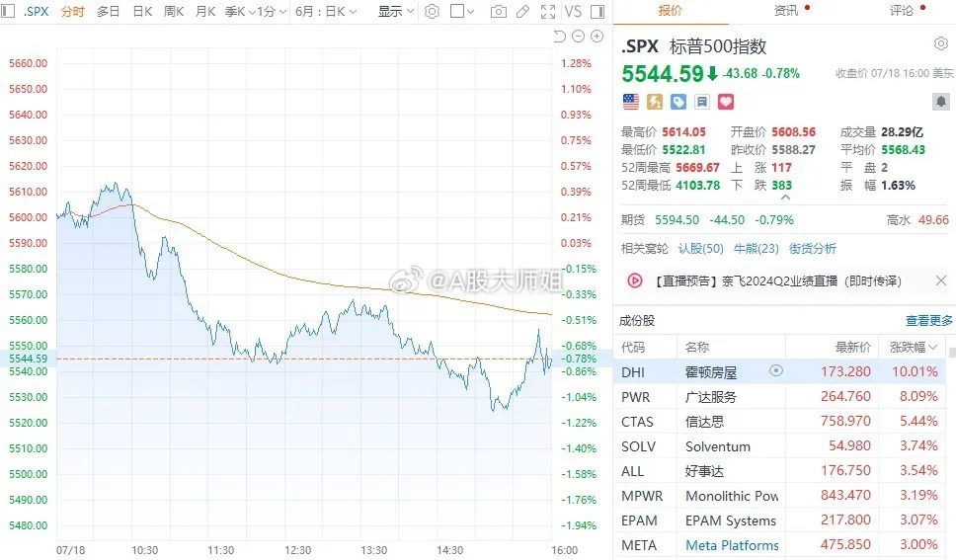Open 认股(50) warrants link
Viewport: 956px width, 560px height.
pos(700,249)
